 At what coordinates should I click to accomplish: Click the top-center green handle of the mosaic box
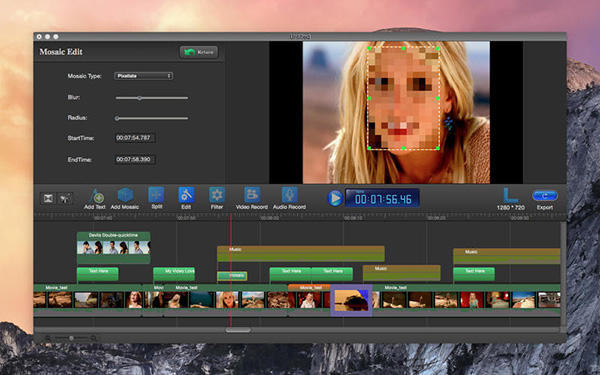403,49
